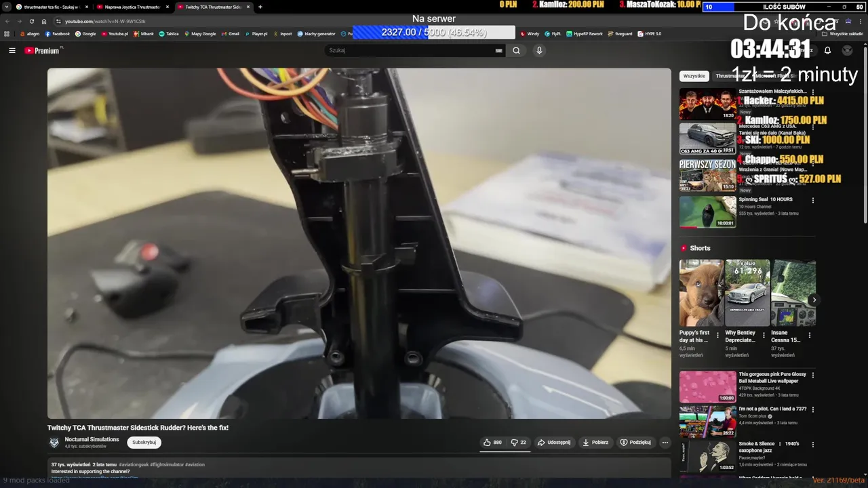Open more actions menu below video
Image resolution: width=868 pixels, height=488 pixels.
pos(665,443)
